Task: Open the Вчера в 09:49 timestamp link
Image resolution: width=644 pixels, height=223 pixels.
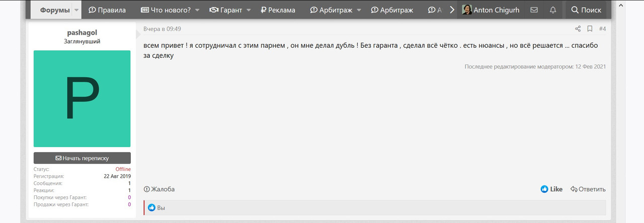Action: tap(162, 29)
